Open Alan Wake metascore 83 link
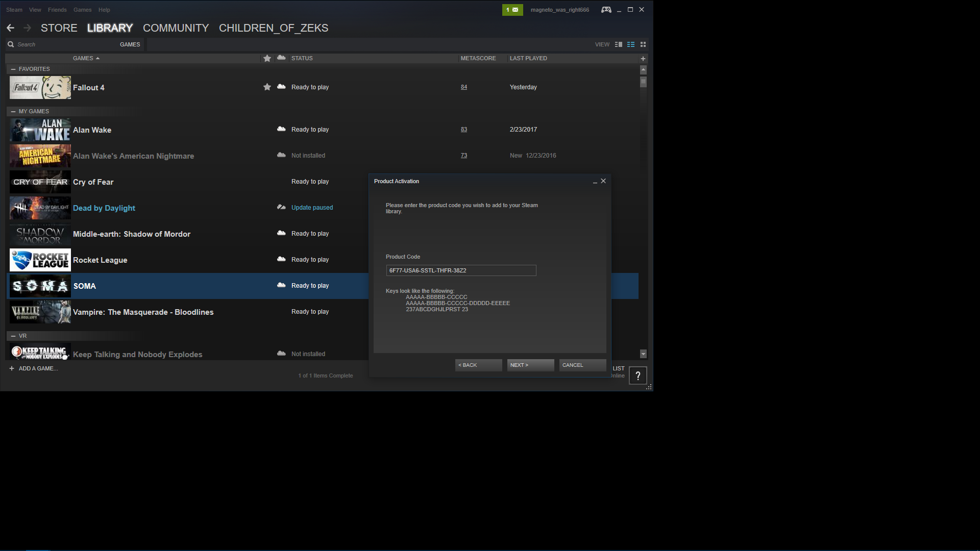This screenshot has height=551, width=980. click(x=464, y=130)
